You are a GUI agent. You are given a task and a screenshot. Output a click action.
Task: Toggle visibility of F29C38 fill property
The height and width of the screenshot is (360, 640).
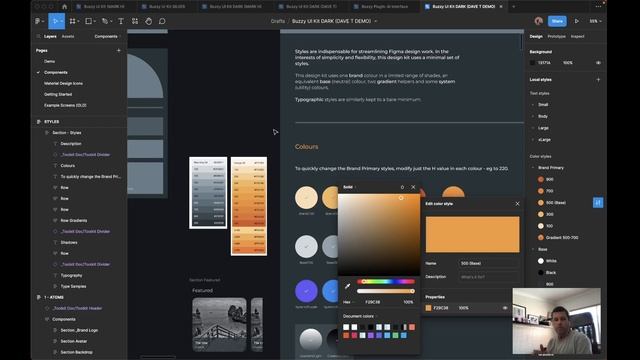(505, 308)
